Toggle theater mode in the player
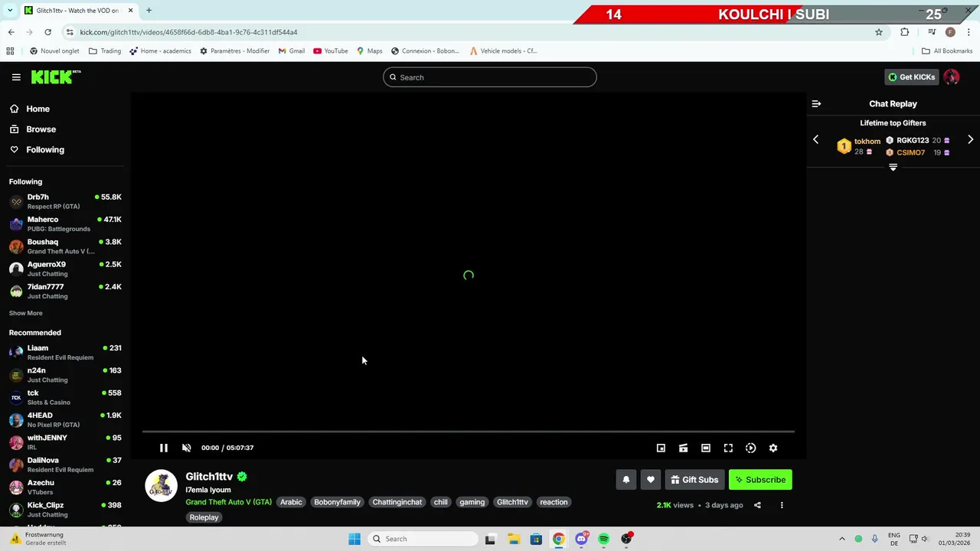This screenshot has width=980, height=551. pos(706,448)
